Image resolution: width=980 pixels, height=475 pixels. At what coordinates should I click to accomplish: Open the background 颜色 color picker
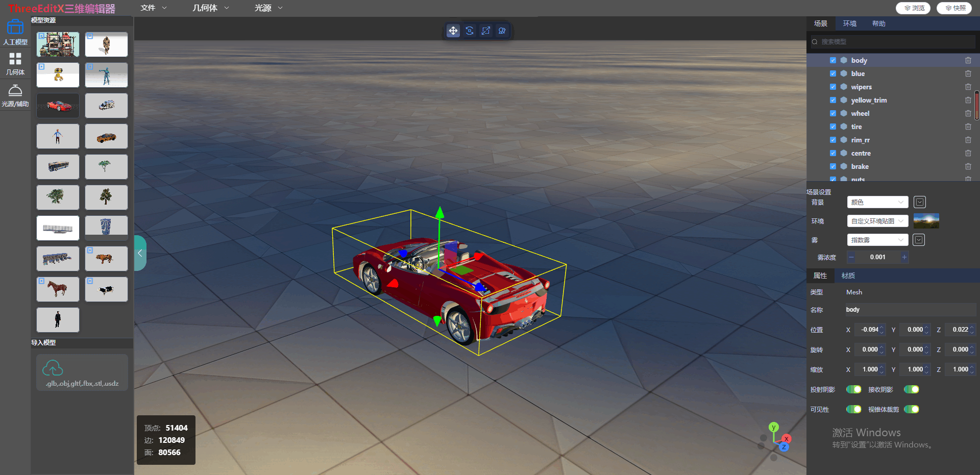pyautogui.click(x=919, y=202)
